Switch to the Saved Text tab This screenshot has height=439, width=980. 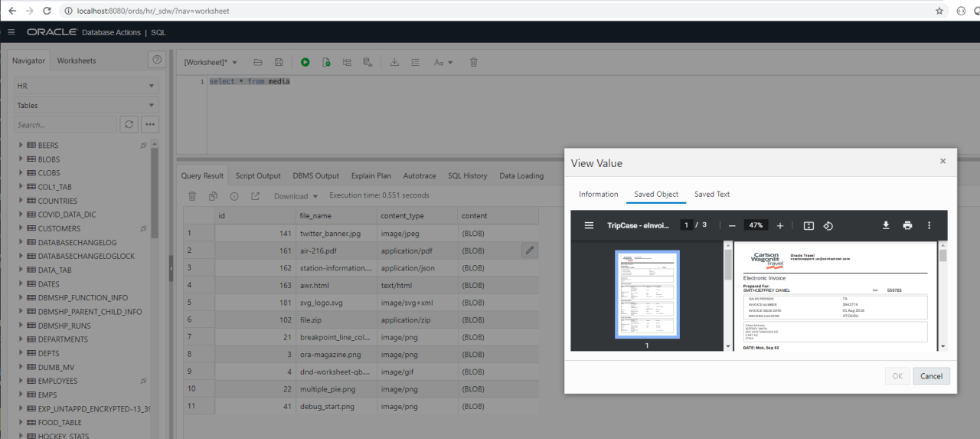(x=712, y=194)
